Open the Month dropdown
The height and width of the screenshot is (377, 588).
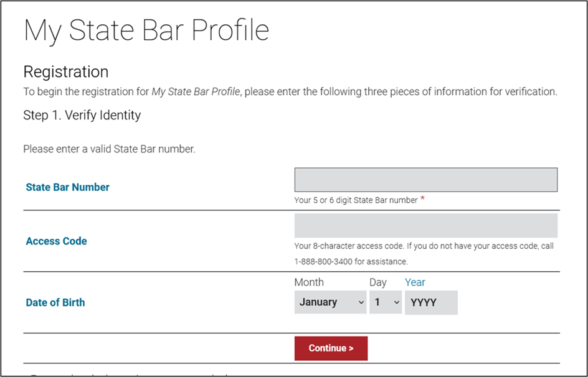[x=330, y=302]
